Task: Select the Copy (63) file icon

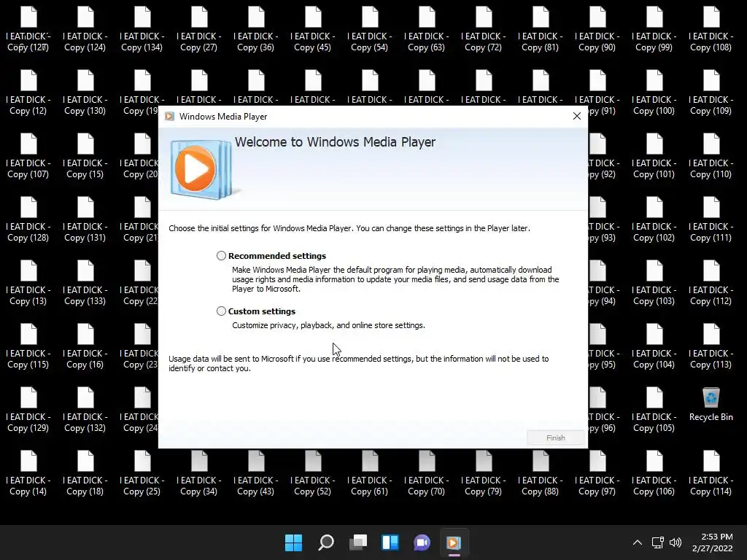Action: click(x=427, y=29)
